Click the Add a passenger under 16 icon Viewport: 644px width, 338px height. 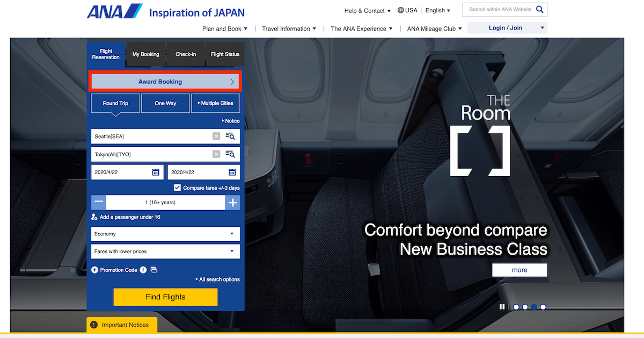pos(94,217)
